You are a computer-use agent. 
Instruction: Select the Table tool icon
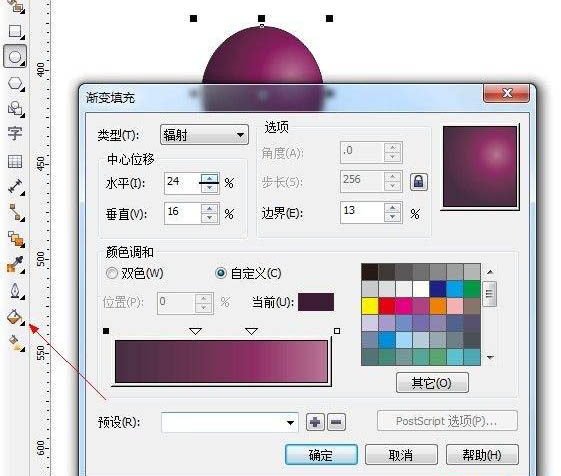tap(15, 161)
